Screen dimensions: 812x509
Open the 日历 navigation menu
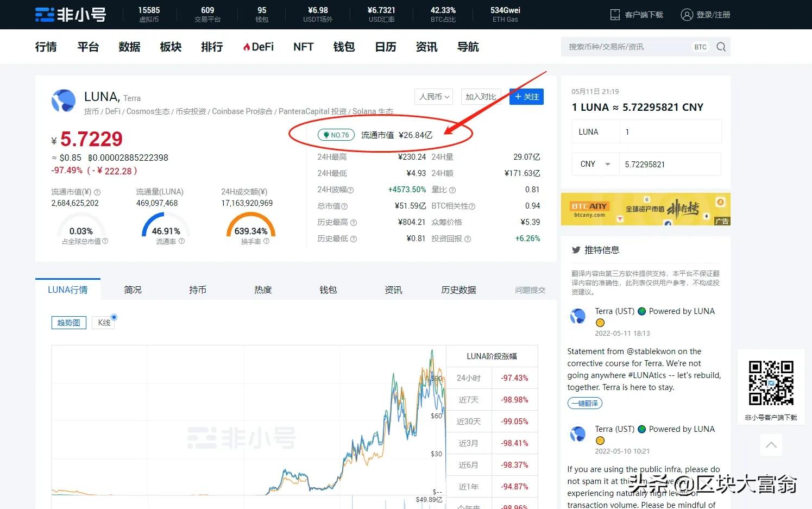click(x=386, y=47)
